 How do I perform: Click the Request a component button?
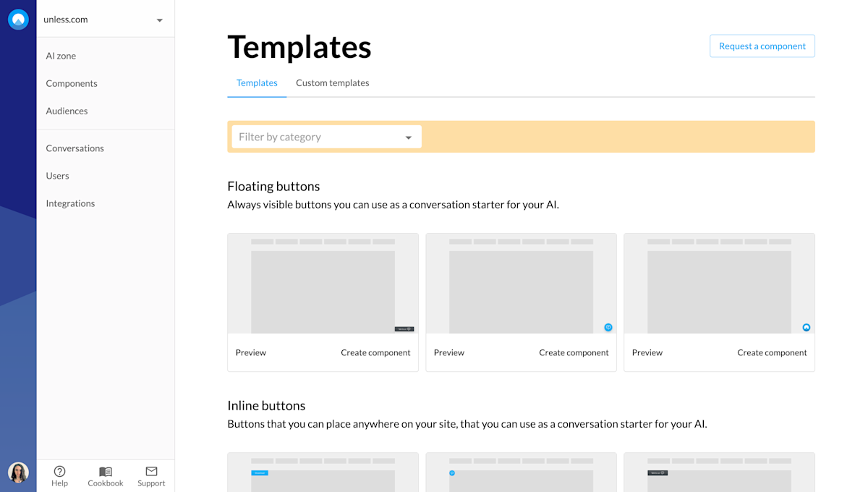pyautogui.click(x=762, y=45)
